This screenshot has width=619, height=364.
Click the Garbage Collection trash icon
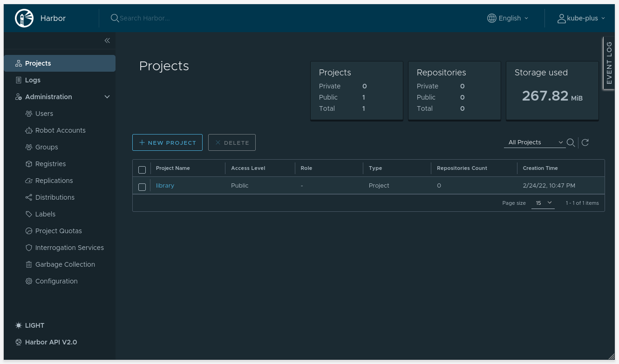(29, 264)
